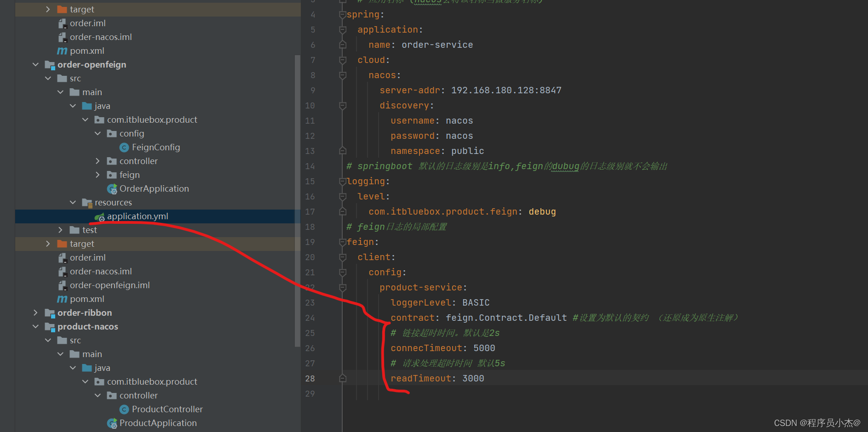This screenshot has width=868, height=432.
Task: Click the test folder icon
Action: [x=75, y=230]
